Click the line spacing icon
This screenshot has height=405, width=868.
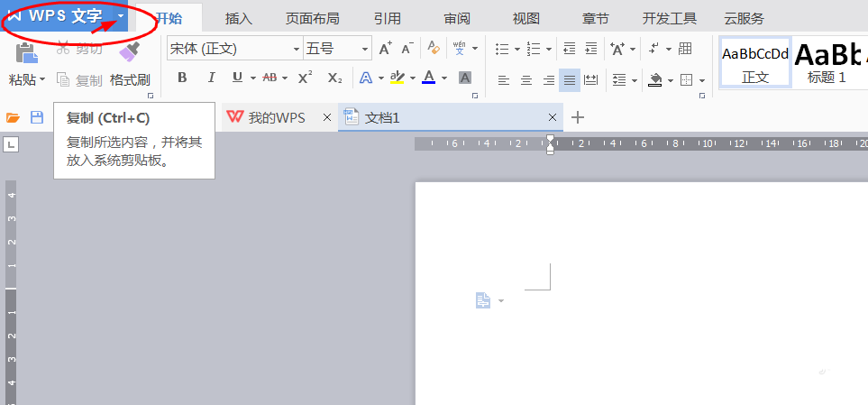(619, 80)
